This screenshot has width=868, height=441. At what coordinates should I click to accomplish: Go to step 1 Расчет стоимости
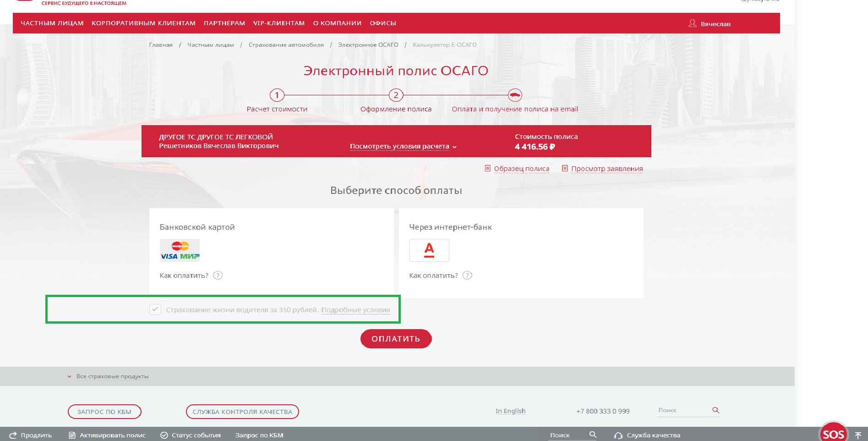tap(277, 95)
